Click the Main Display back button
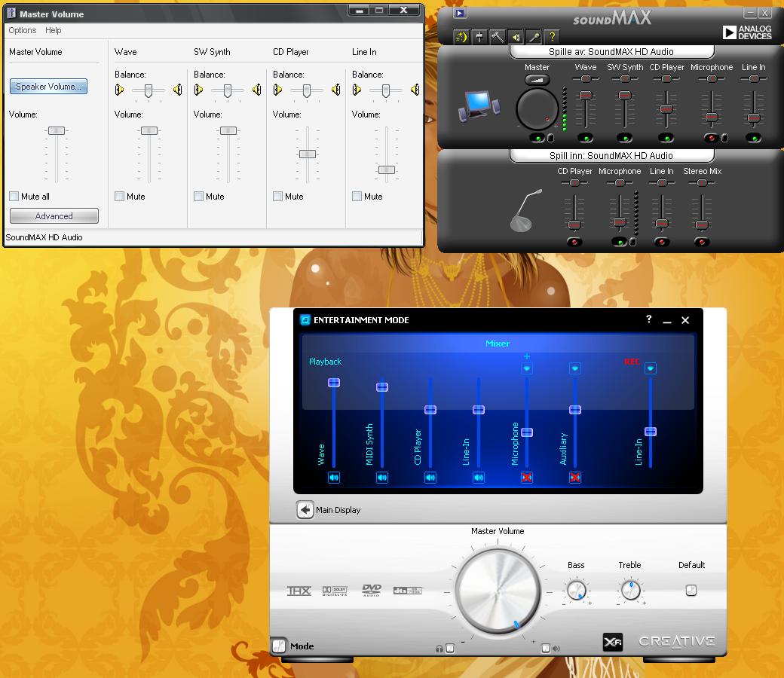The height and width of the screenshot is (678, 784). 305,510
